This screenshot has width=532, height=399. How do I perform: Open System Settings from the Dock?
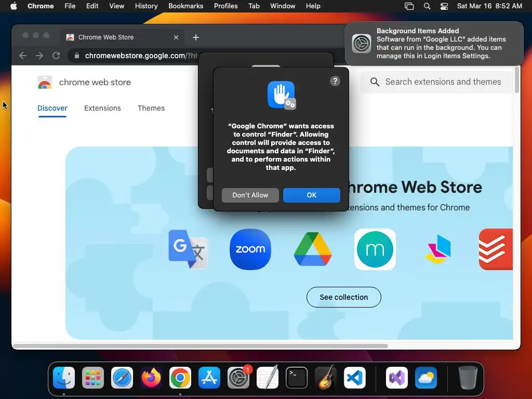tap(238, 378)
